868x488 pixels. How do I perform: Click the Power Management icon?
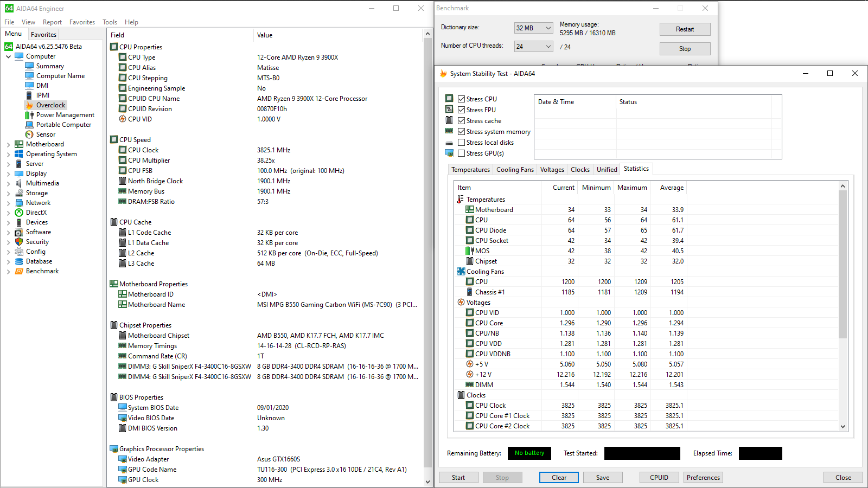pyautogui.click(x=29, y=115)
